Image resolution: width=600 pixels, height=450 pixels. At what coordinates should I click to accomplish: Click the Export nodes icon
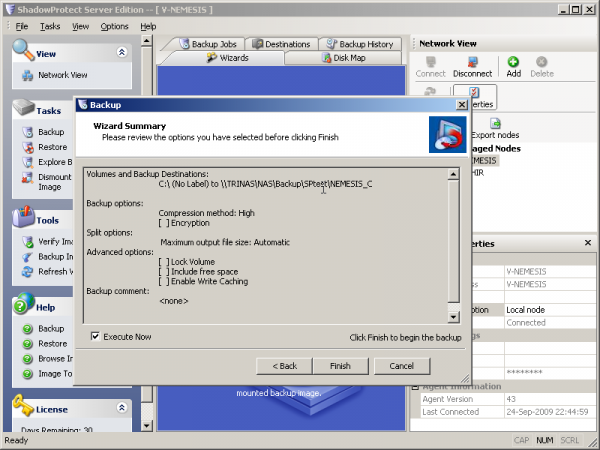click(496, 123)
